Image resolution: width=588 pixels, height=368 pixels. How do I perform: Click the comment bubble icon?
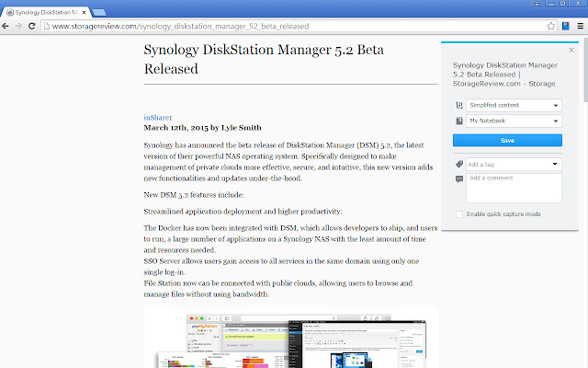(459, 179)
